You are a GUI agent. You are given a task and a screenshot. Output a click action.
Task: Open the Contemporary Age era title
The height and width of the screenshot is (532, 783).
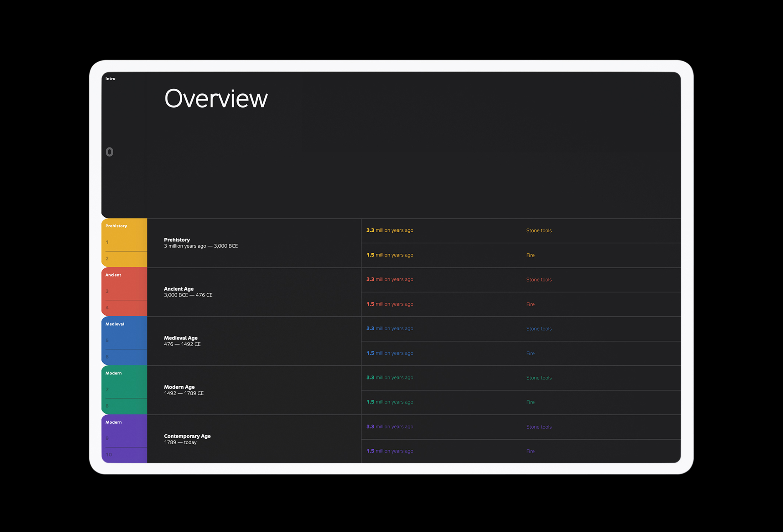click(x=187, y=436)
